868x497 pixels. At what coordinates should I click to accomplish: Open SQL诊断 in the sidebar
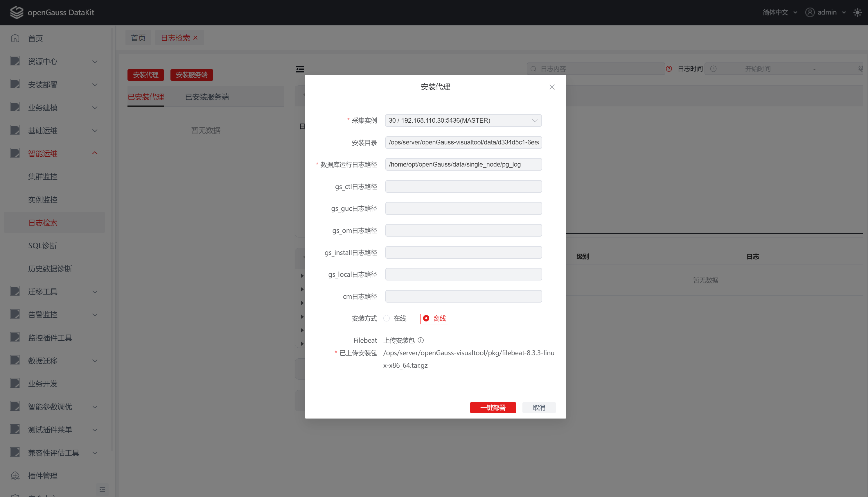click(x=43, y=245)
